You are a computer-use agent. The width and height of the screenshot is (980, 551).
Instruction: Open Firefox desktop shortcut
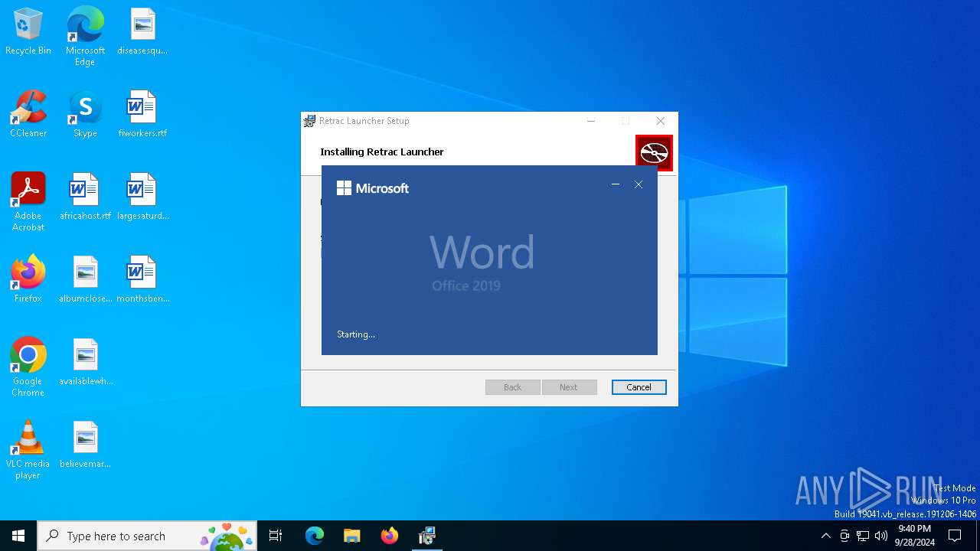tap(28, 280)
